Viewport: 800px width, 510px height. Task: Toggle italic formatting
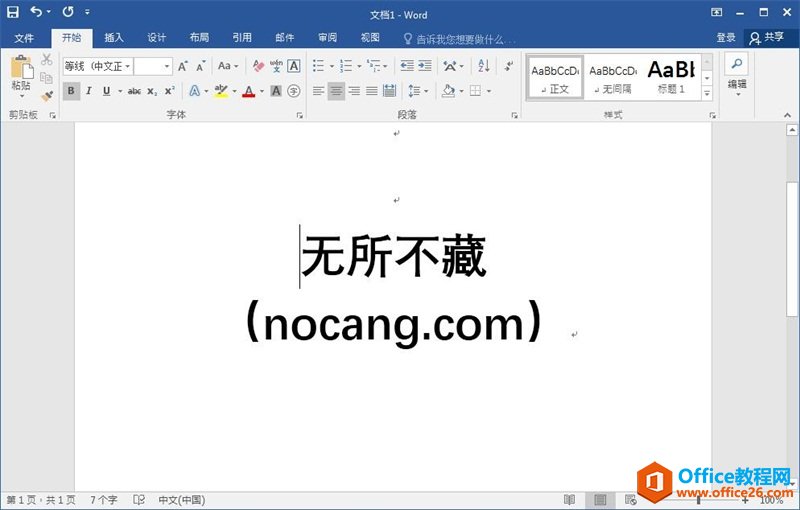click(x=89, y=91)
